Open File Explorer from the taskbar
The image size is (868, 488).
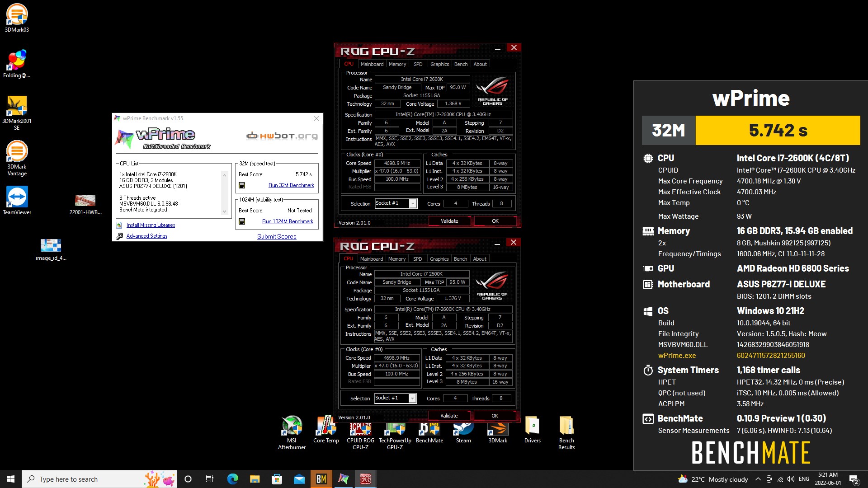(255, 479)
